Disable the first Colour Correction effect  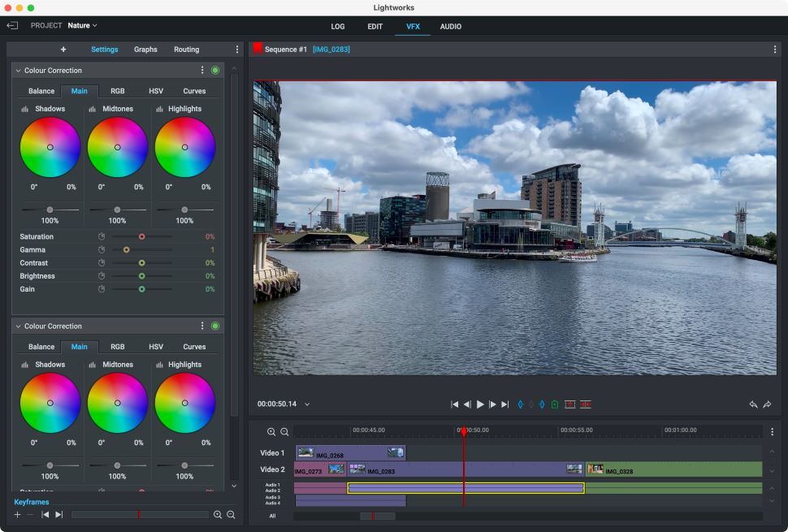pos(215,71)
